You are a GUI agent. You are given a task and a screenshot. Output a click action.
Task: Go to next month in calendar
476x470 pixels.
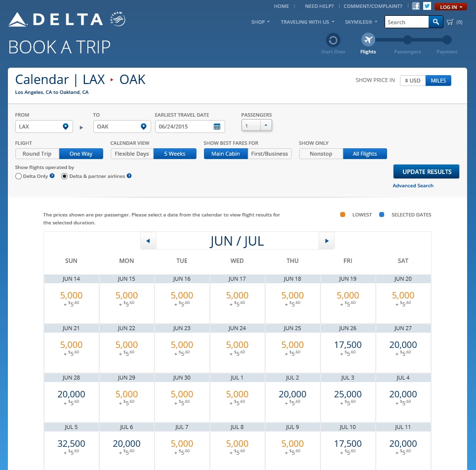tap(326, 241)
